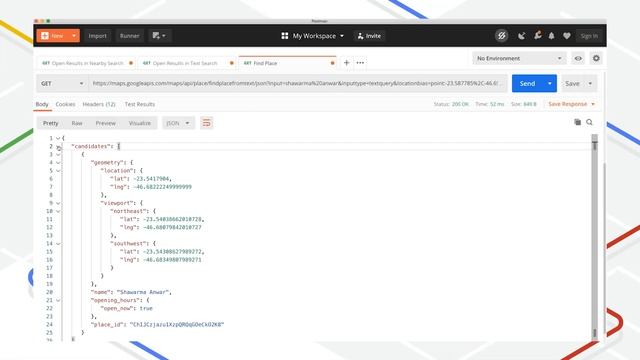Screen dimensions: 640x360
Task: Collapse the root object at line 1
Action: tap(58, 138)
